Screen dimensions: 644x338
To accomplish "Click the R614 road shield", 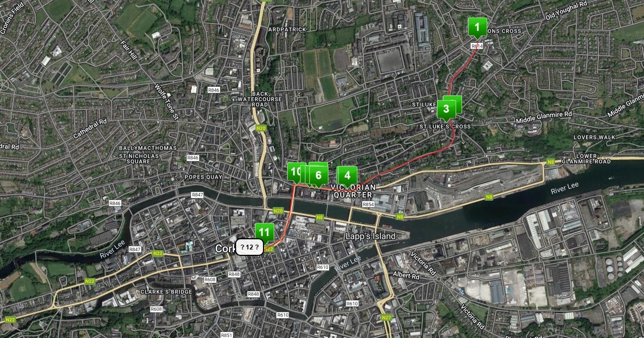I will click(x=477, y=46).
